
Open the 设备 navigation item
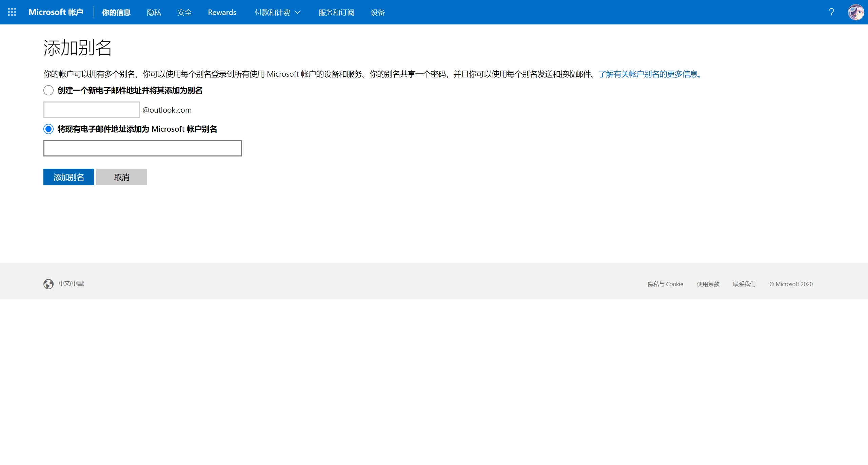pos(378,13)
